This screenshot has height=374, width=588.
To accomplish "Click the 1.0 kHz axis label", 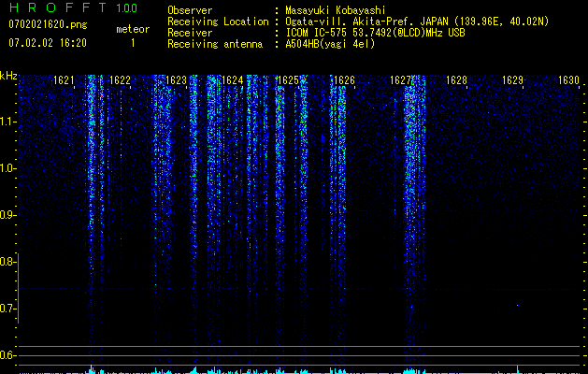I will click(7, 168).
